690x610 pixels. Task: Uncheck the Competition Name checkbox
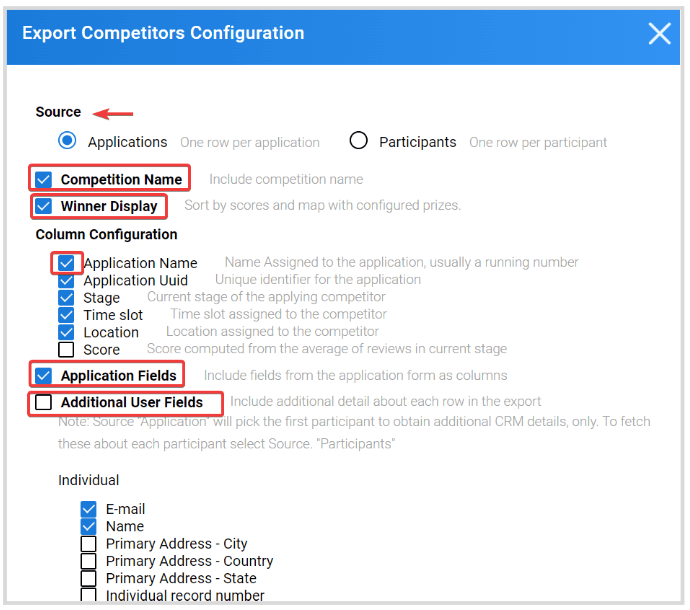(44, 179)
